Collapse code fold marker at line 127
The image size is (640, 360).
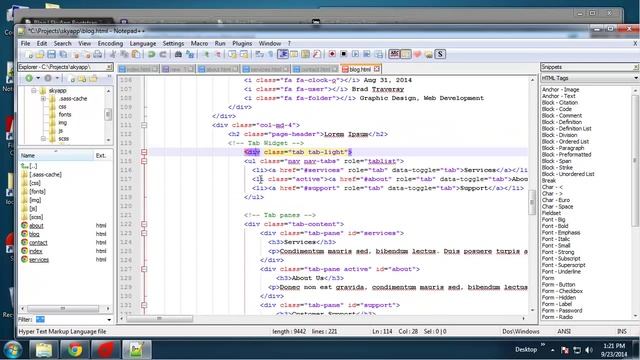(144, 269)
